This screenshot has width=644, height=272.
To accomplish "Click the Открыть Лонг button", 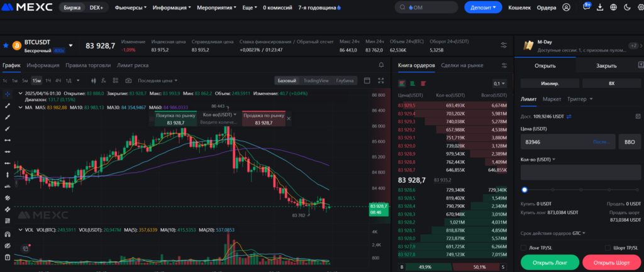I will (550, 262).
